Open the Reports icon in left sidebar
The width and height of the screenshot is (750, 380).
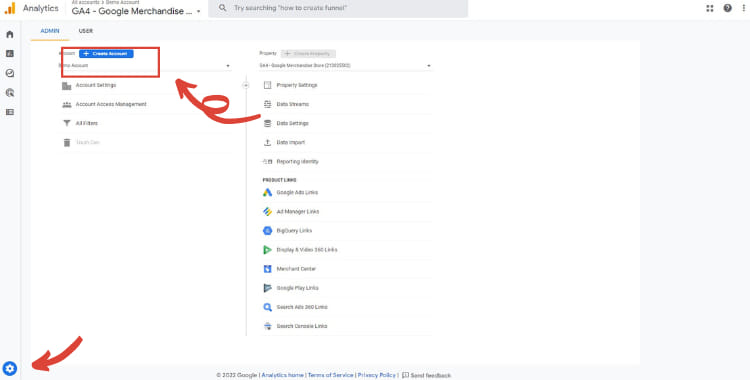coord(10,54)
